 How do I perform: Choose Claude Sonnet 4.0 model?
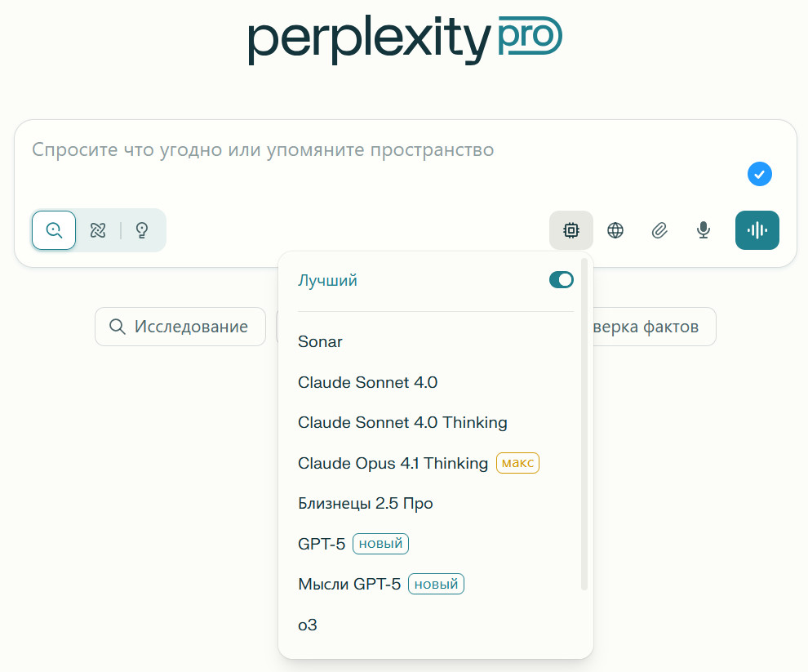click(362, 382)
